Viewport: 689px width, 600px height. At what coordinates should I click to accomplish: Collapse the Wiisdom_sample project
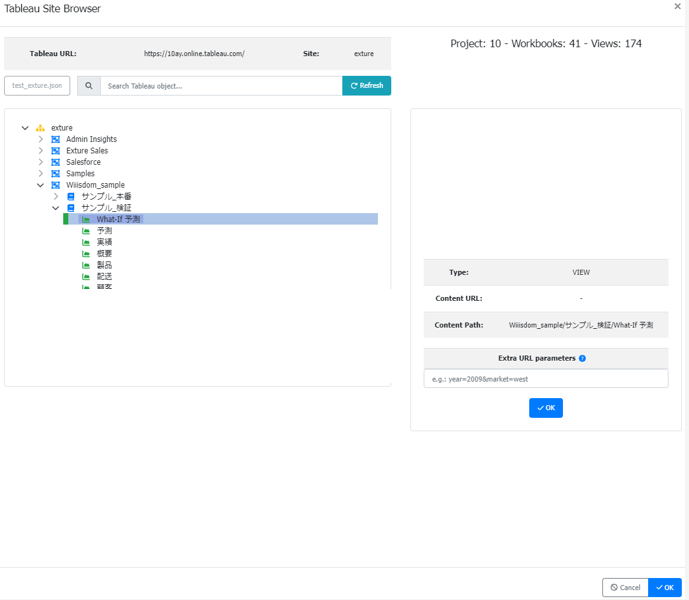click(40, 185)
